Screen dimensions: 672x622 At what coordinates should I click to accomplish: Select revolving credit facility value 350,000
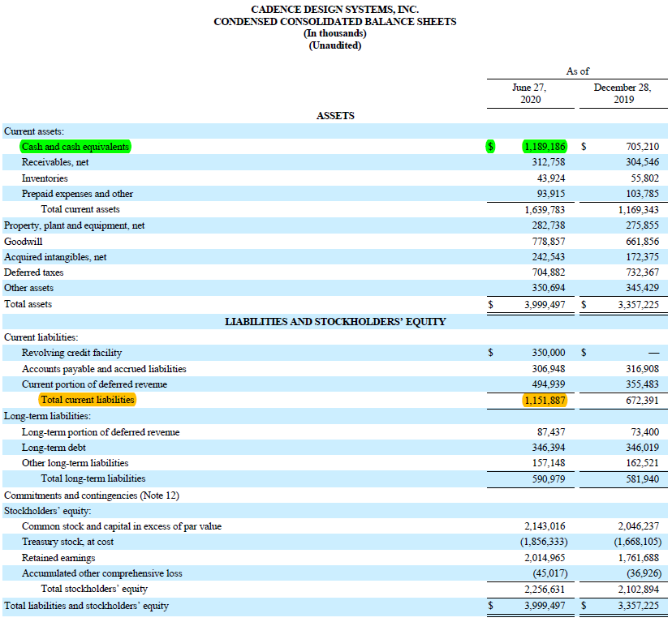coord(549,353)
